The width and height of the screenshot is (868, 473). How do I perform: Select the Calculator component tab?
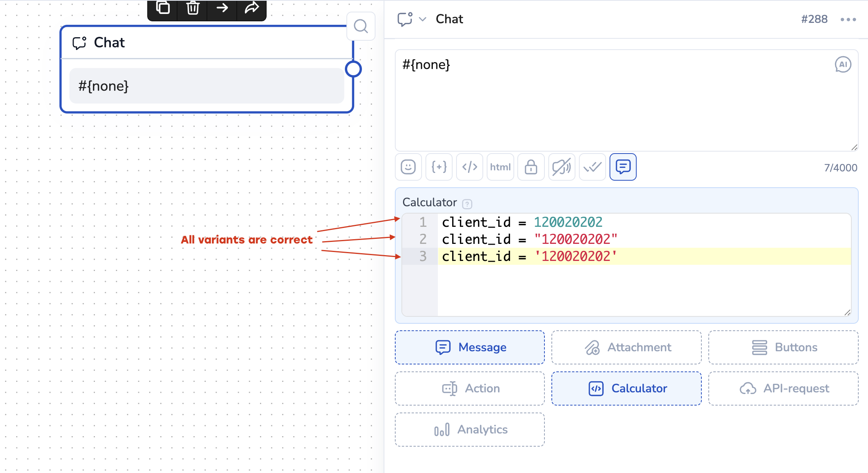626,388
